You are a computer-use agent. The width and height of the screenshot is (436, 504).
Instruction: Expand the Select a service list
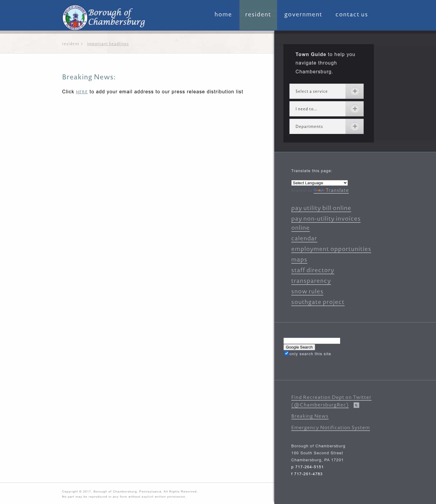tap(326, 91)
